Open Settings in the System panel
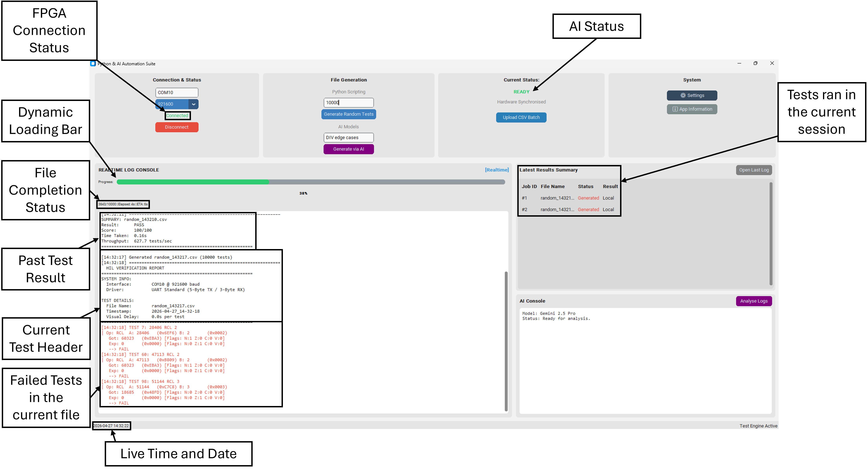This screenshot has height=471, width=868. pos(692,95)
